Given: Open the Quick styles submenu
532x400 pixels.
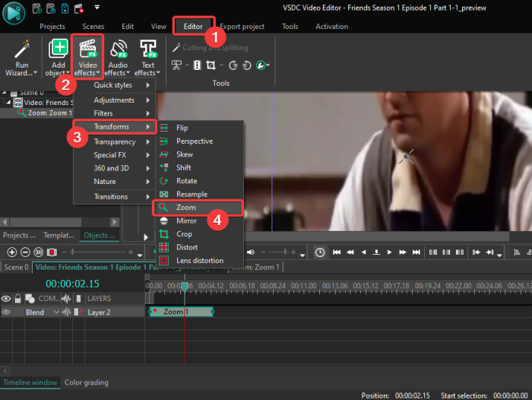Looking at the screenshot, I should [115, 85].
